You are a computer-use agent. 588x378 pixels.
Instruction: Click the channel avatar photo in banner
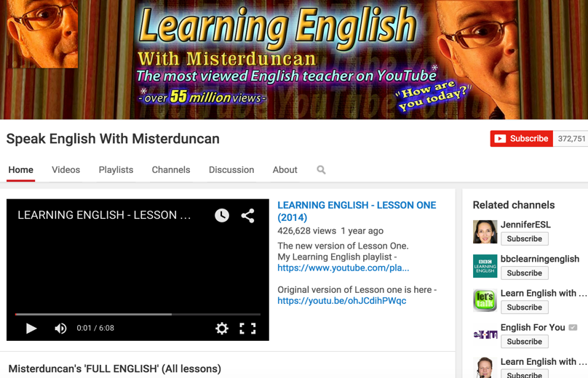(x=42, y=33)
